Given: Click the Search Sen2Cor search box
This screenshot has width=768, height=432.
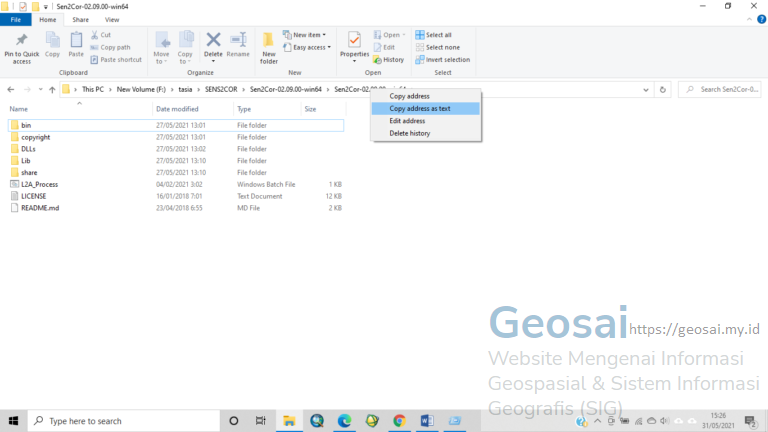Looking at the screenshot, I should tap(726, 90).
